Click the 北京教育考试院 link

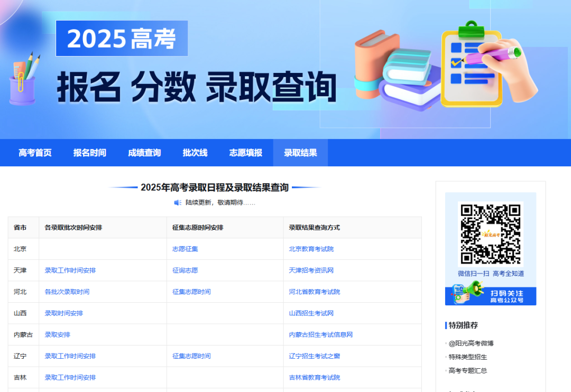point(312,249)
